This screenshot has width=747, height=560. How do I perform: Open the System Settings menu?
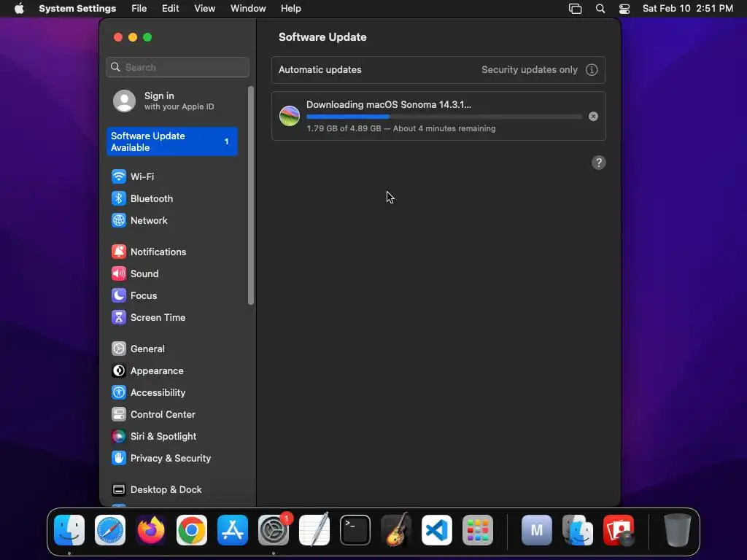click(x=77, y=9)
